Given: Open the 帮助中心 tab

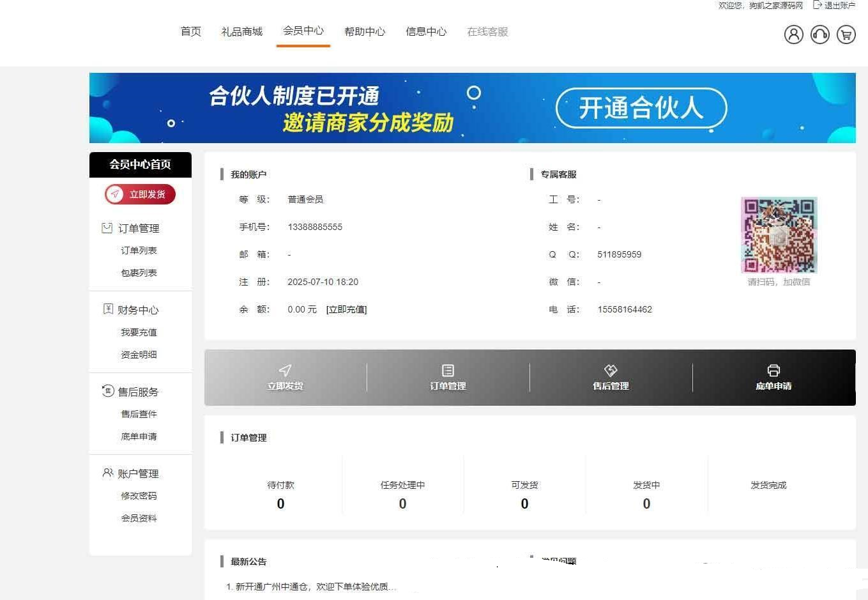Looking at the screenshot, I should pyautogui.click(x=365, y=31).
